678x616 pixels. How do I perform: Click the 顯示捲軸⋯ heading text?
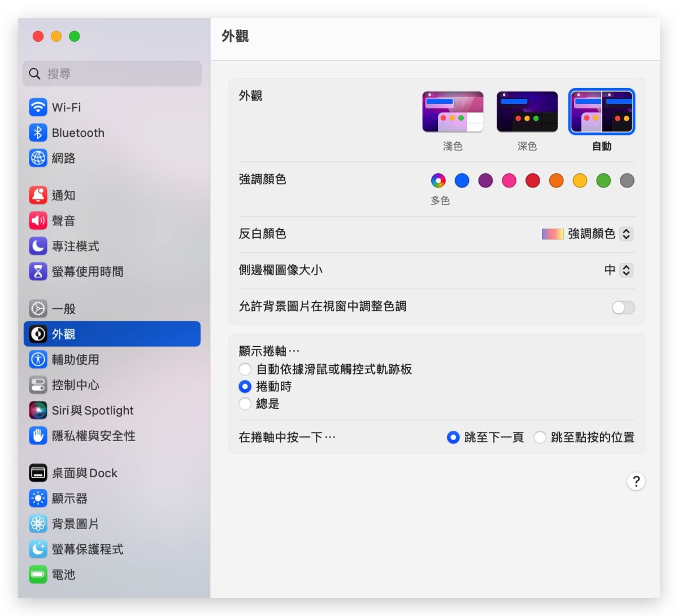click(269, 351)
